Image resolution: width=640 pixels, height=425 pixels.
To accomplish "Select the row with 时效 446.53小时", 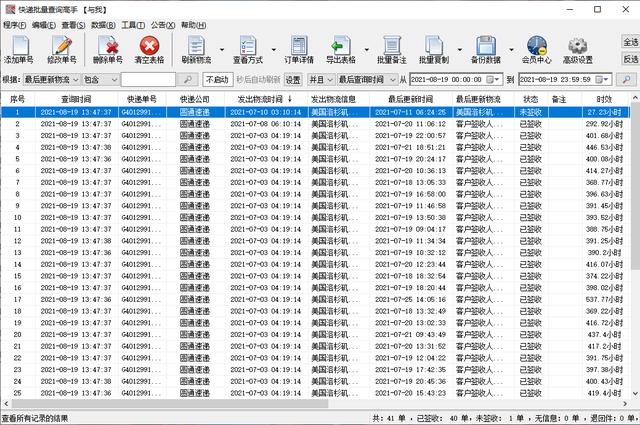I will 314,147.
